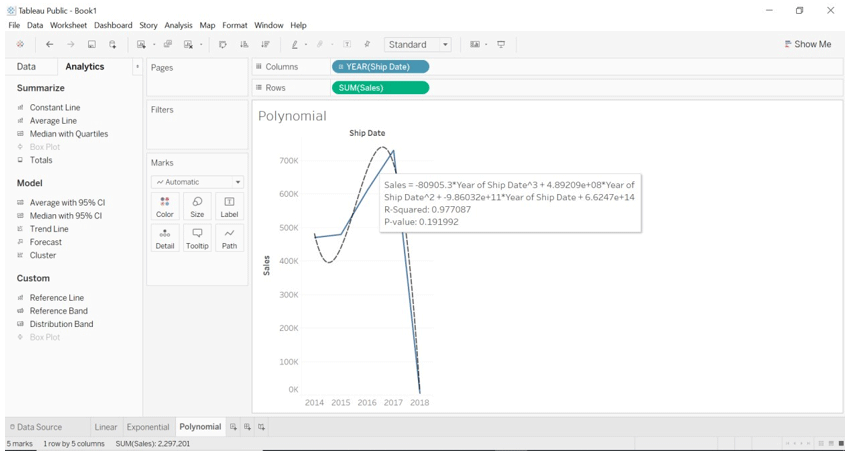Expand the new worksheet dropdown arrow in toolbar
848x452 pixels.
pos(155,44)
